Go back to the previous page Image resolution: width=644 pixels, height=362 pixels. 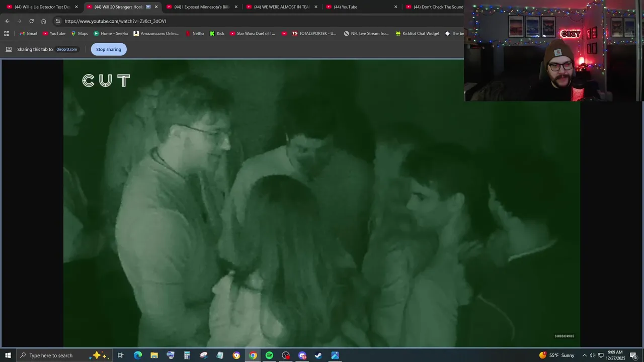coord(7,21)
